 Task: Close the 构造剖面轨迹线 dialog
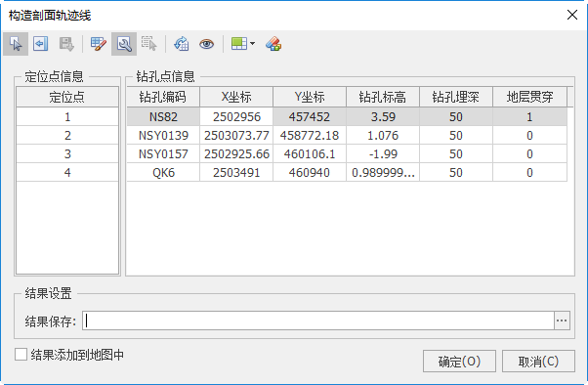[x=572, y=15]
